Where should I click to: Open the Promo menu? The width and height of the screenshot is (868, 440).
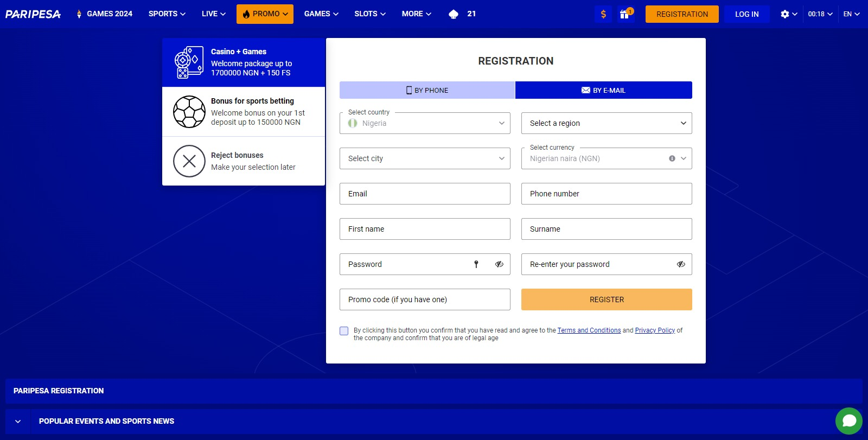[x=265, y=14]
